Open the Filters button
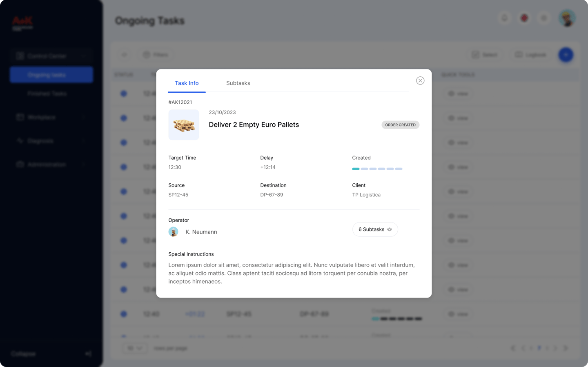 (x=156, y=55)
